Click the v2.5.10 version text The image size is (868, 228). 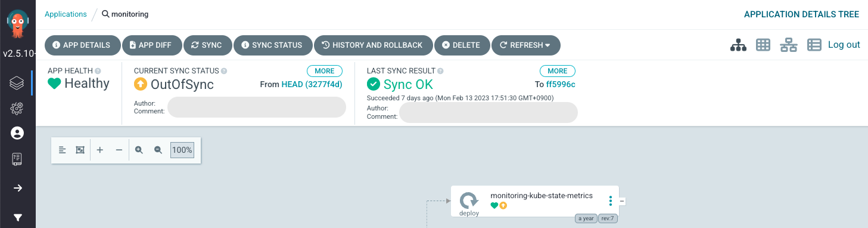(x=20, y=53)
